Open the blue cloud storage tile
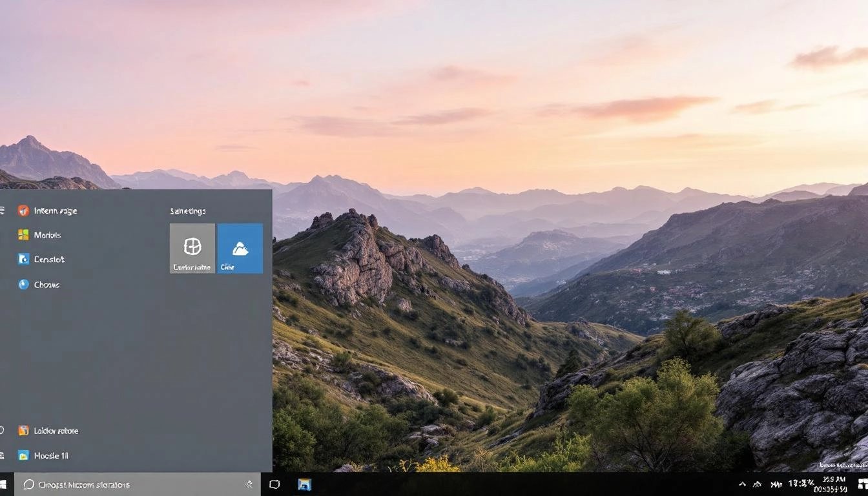868x496 pixels. point(240,248)
